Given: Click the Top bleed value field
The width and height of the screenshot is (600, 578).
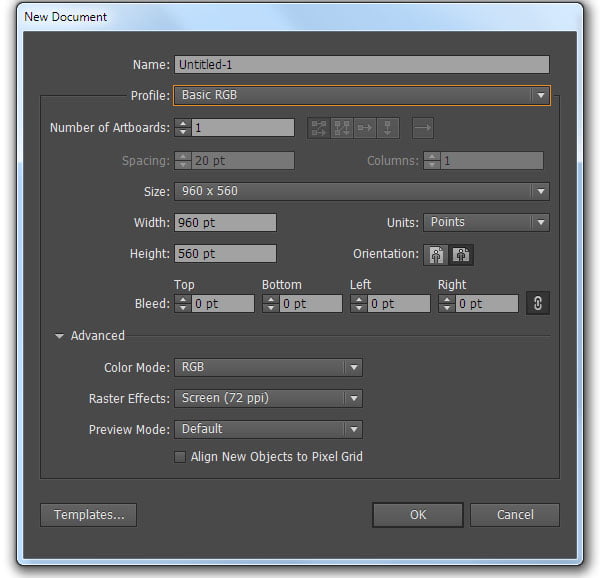Looking at the screenshot, I should 223,304.
